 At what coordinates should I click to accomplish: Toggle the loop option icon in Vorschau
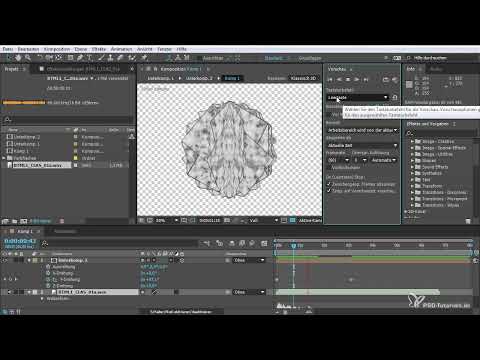386,80
